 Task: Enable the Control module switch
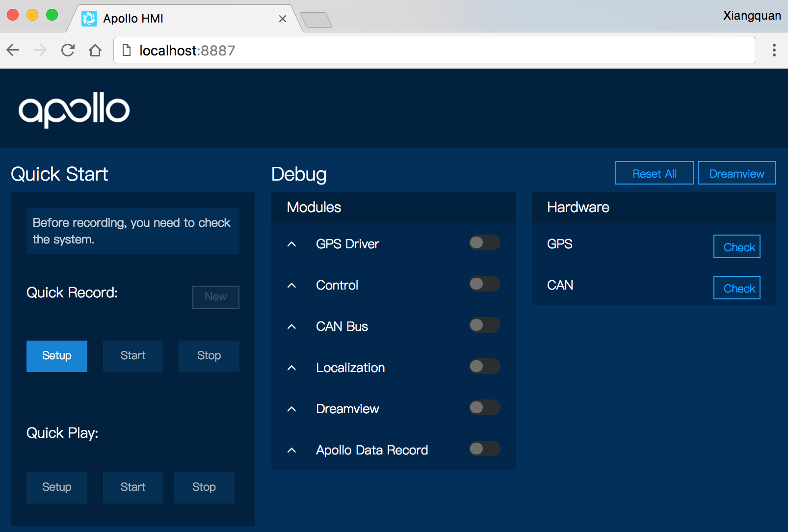484,284
